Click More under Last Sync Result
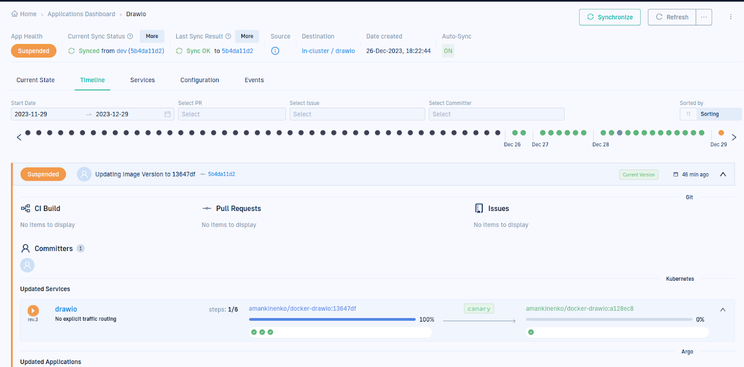 pyautogui.click(x=247, y=36)
